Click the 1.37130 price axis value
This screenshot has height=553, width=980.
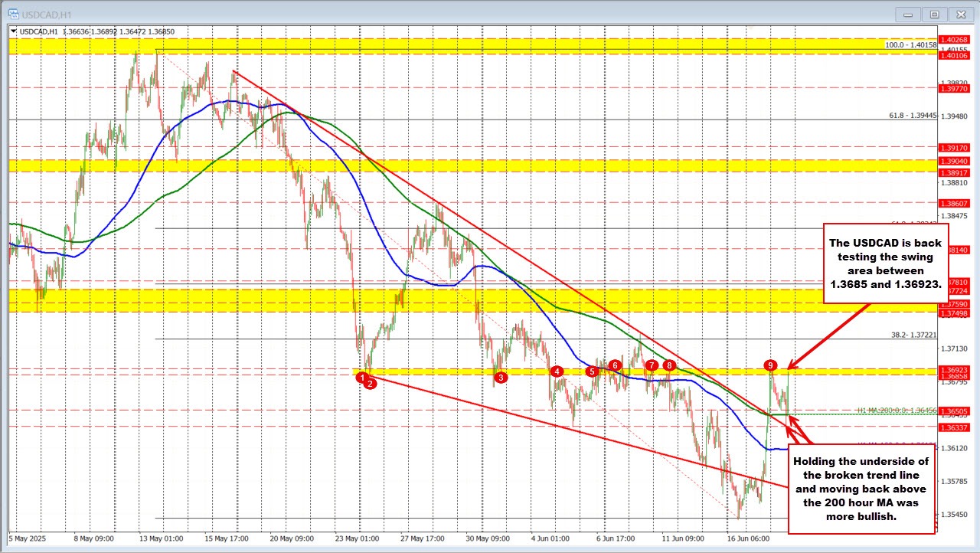click(x=954, y=348)
